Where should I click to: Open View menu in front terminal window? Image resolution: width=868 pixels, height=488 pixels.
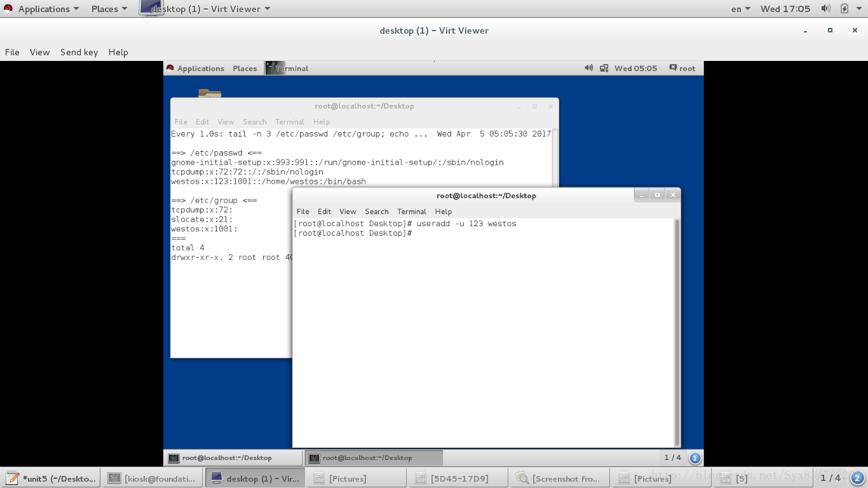point(348,212)
